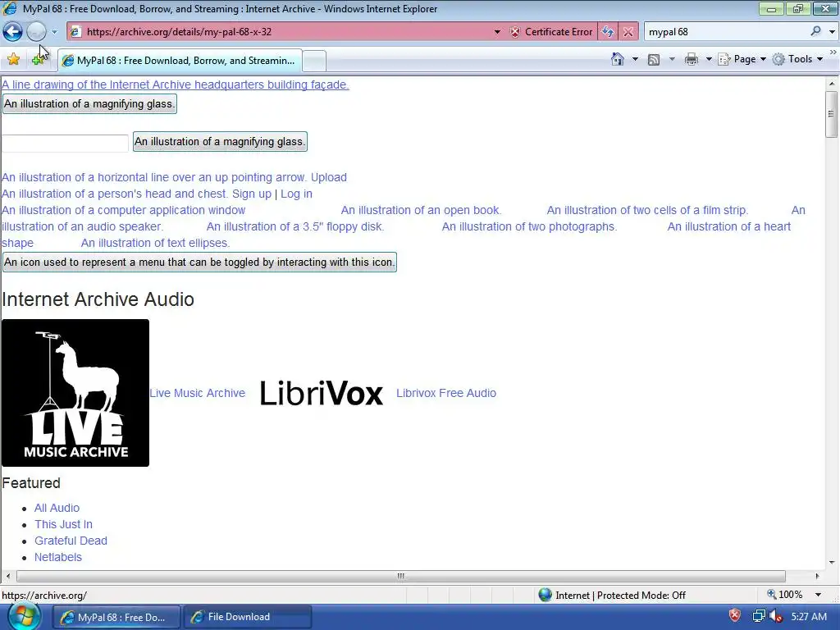Open the Grateful Dead link
The height and width of the screenshot is (630, 840).
(71, 541)
